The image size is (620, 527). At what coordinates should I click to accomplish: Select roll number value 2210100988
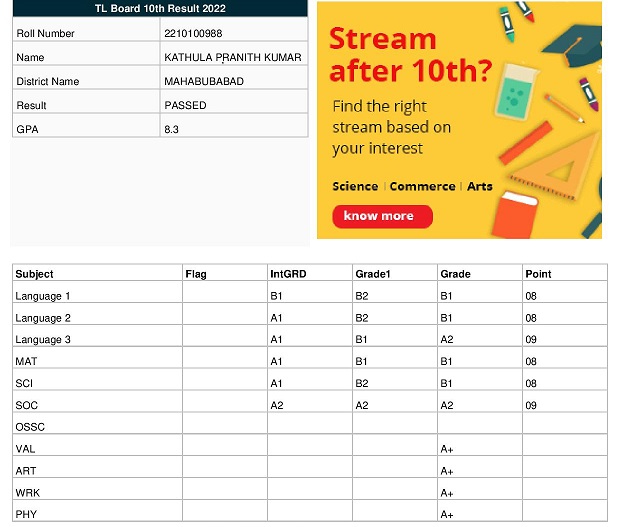click(x=193, y=34)
